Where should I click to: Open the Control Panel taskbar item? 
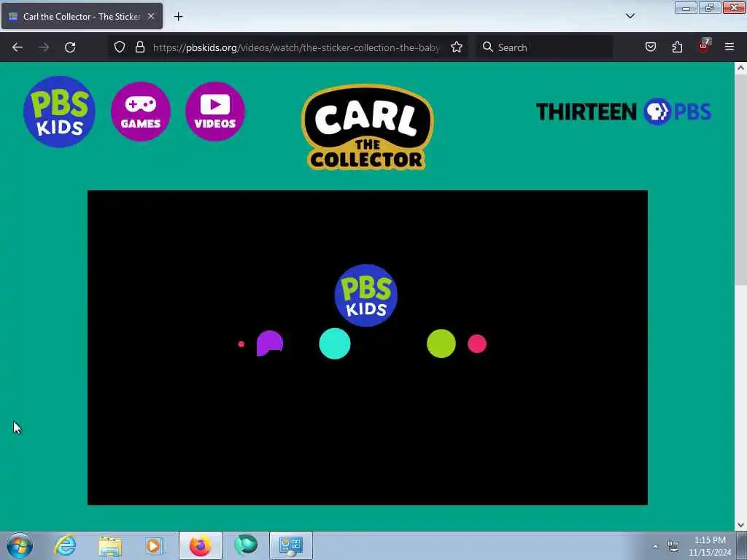click(291, 545)
